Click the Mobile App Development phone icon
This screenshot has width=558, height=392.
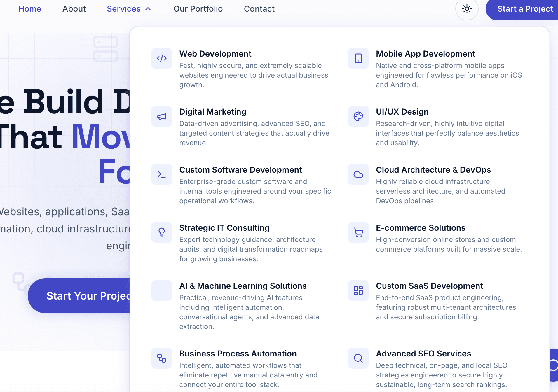[x=358, y=58]
